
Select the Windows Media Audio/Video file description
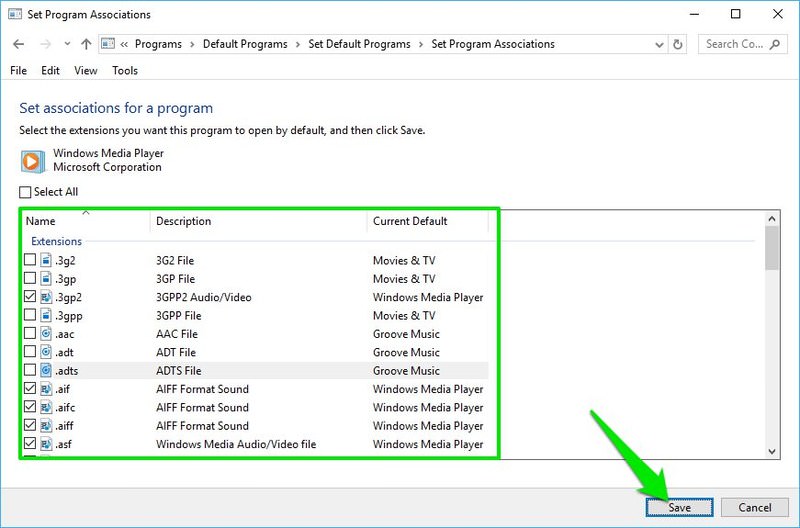tap(236, 444)
